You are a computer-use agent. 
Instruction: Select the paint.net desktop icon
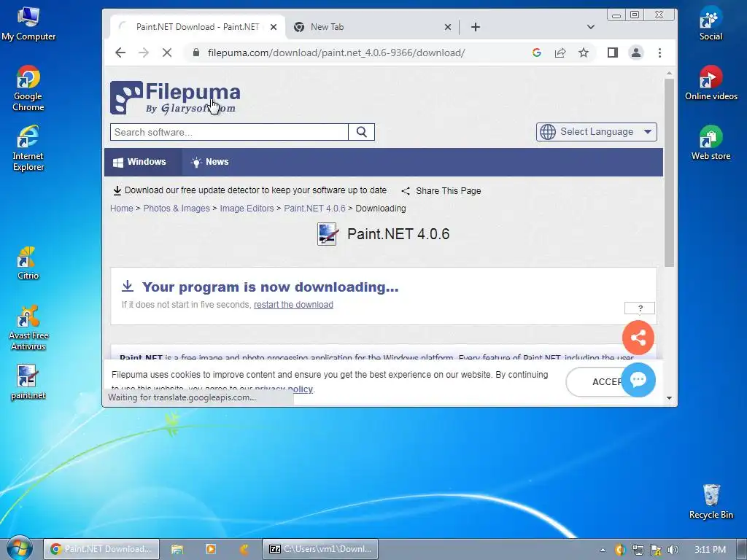click(28, 382)
